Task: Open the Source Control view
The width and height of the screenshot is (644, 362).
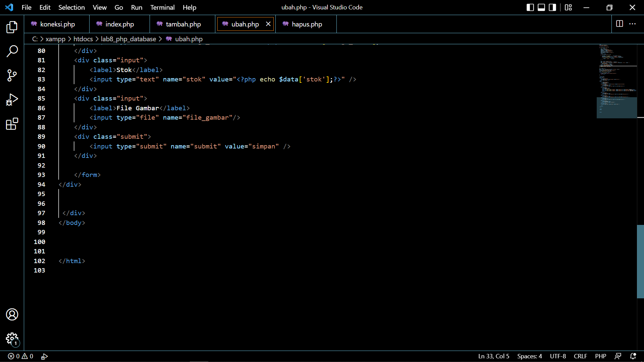Action: 12,75
